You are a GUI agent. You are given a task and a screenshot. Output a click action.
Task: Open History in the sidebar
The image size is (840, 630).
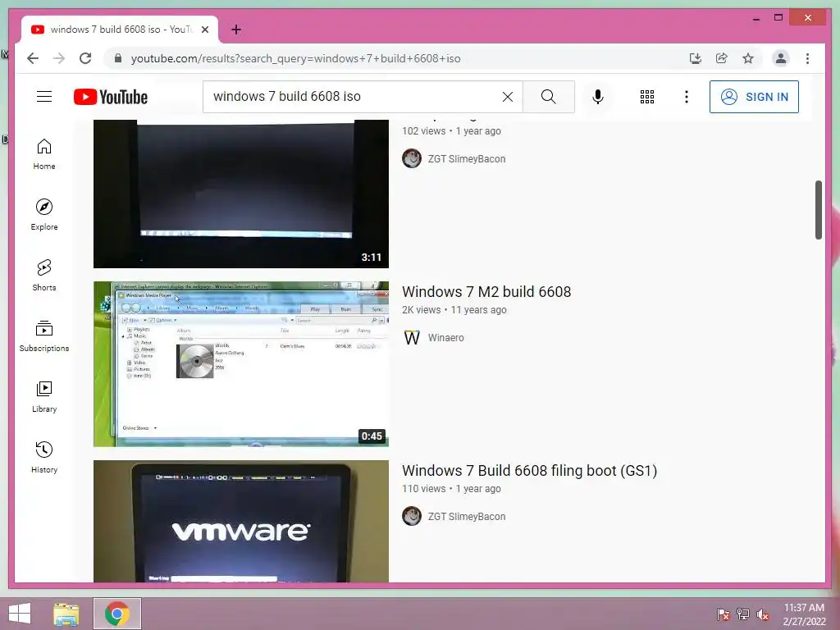point(44,458)
